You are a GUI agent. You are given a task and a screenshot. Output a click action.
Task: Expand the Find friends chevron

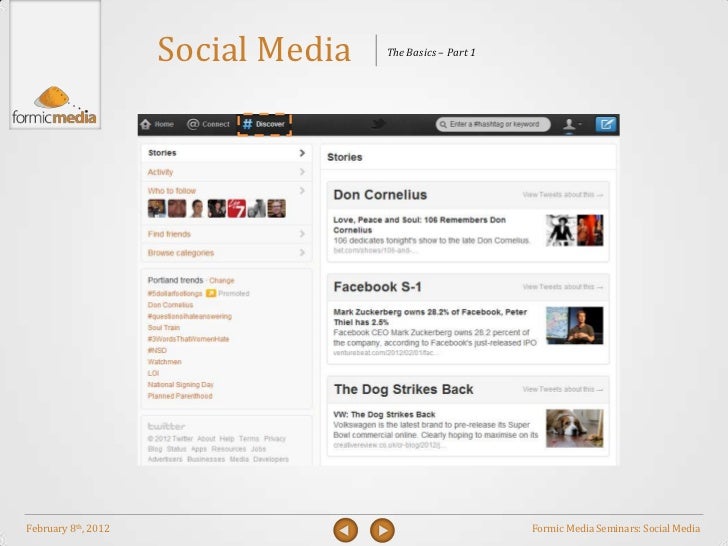302,234
